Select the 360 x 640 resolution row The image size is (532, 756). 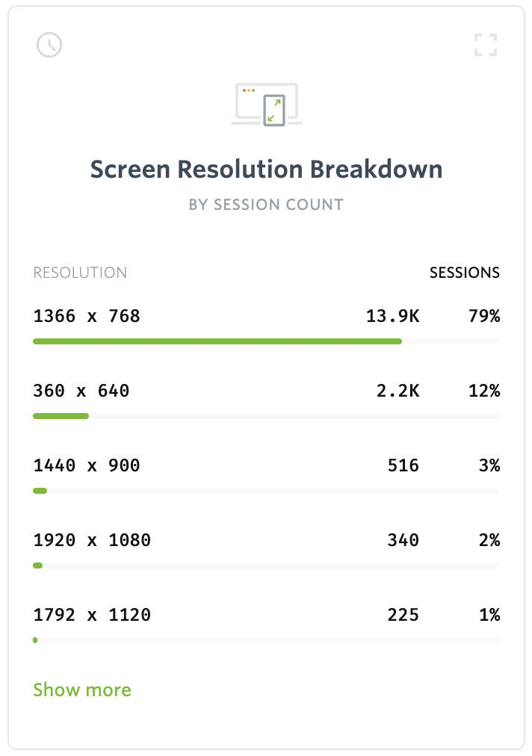pos(81,391)
